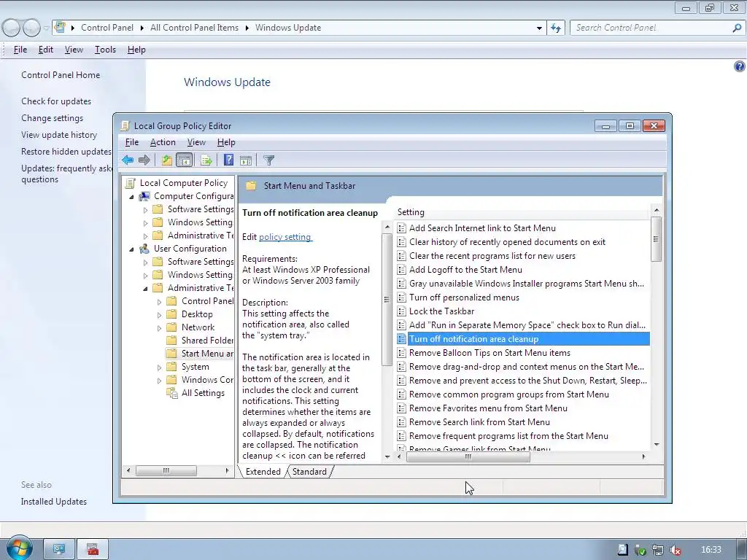Toggle the Show/Hide Console Tree toolbar icon

coord(184,160)
